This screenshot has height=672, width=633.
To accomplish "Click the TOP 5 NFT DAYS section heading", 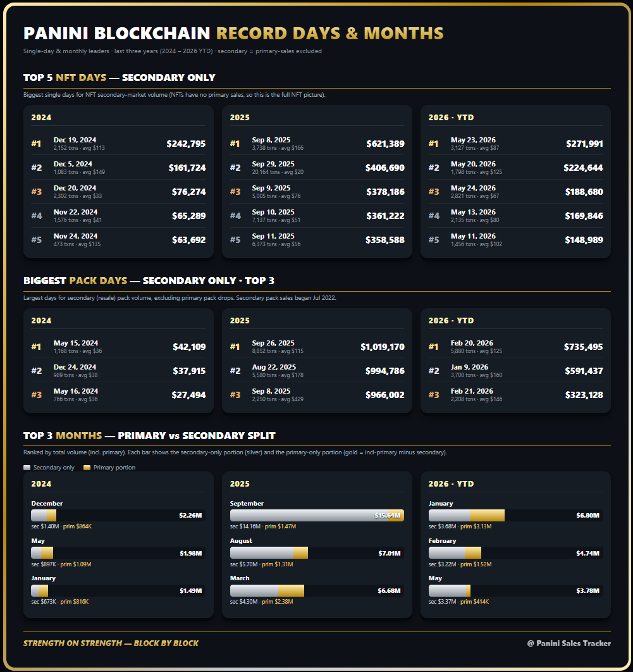I will pos(120,78).
